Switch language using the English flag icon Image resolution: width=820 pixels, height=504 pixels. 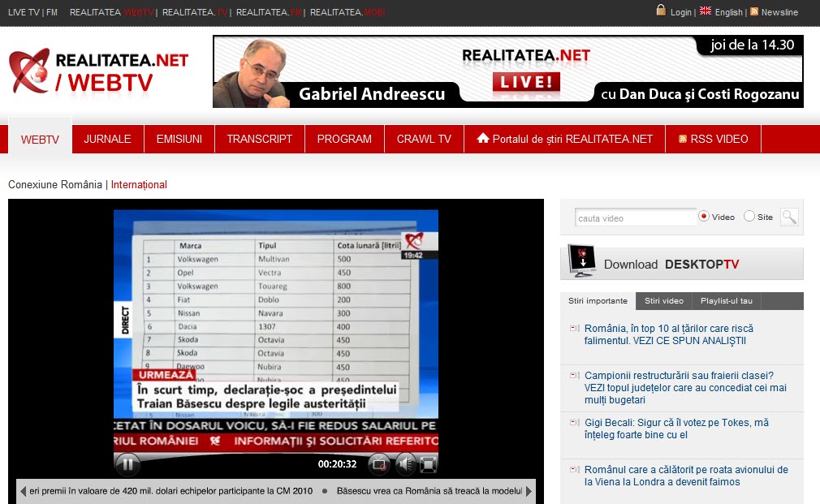coord(706,12)
